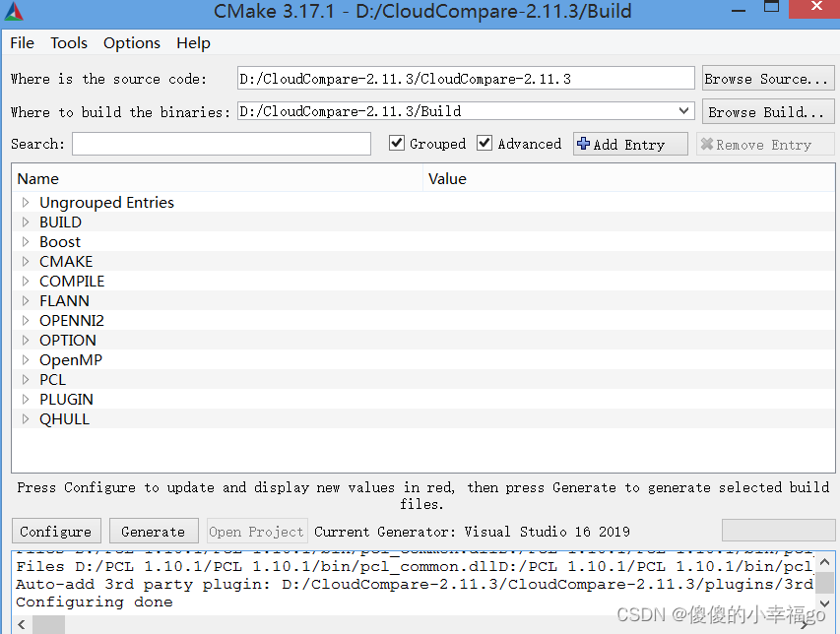Expand the COMPILE group arrow
Viewport: 840px width, 634px height.
26,282
